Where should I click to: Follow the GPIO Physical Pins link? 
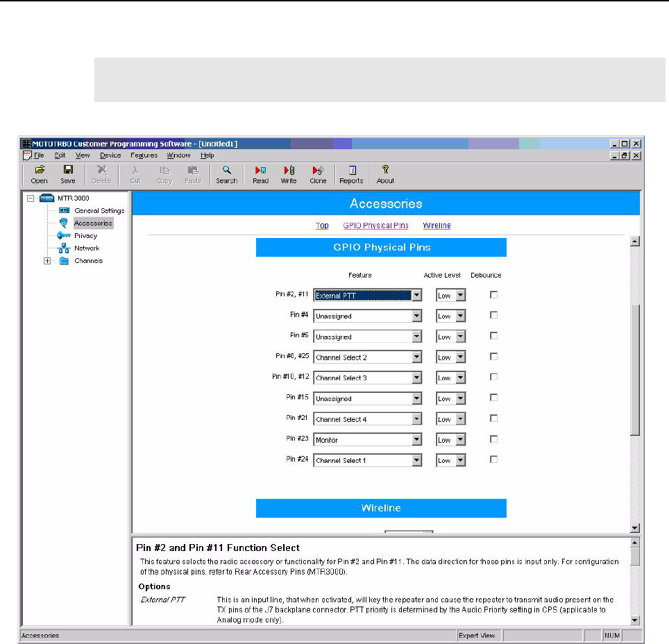[376, 226]
